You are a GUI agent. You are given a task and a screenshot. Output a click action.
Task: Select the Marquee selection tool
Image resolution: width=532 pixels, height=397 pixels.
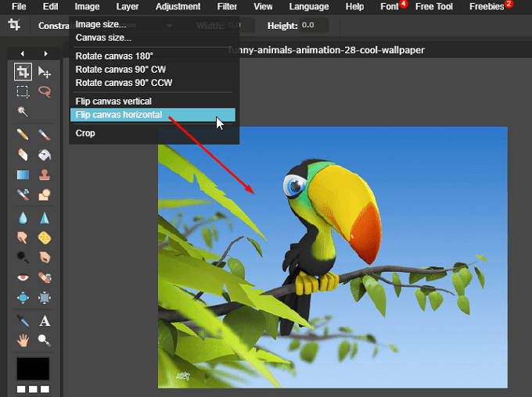tap(23, 92)
